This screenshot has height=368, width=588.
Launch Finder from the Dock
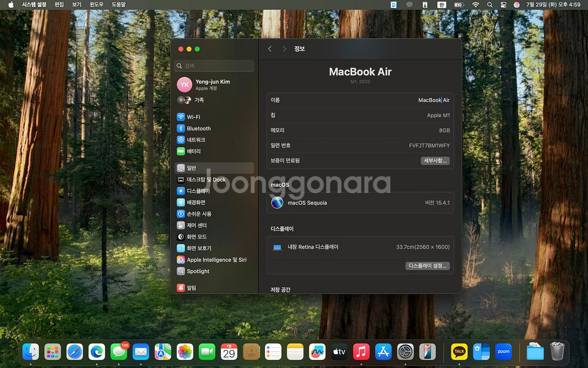30,352
